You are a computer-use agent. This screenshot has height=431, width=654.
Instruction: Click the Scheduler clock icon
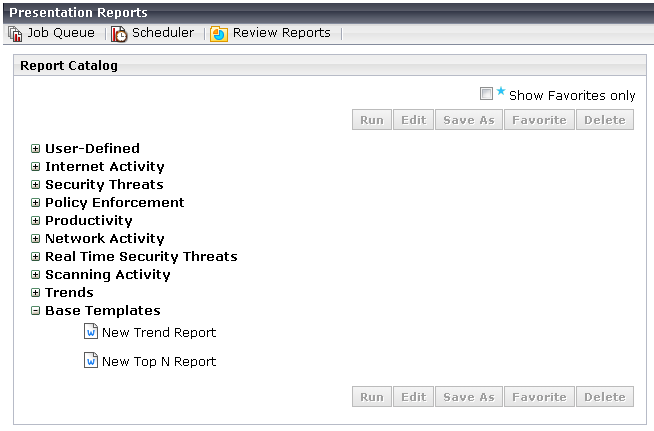tap(119, 34)
